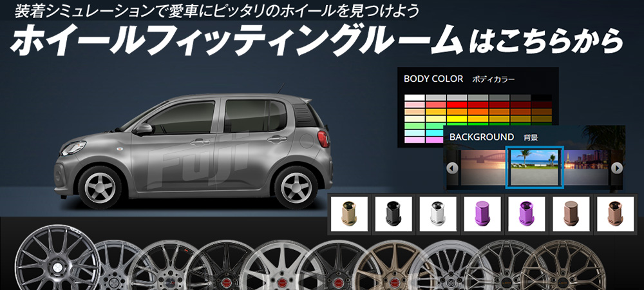Viewport: 644px width, 290px height.
Task: Set body color to white swatch
Action: click(414, 97)
